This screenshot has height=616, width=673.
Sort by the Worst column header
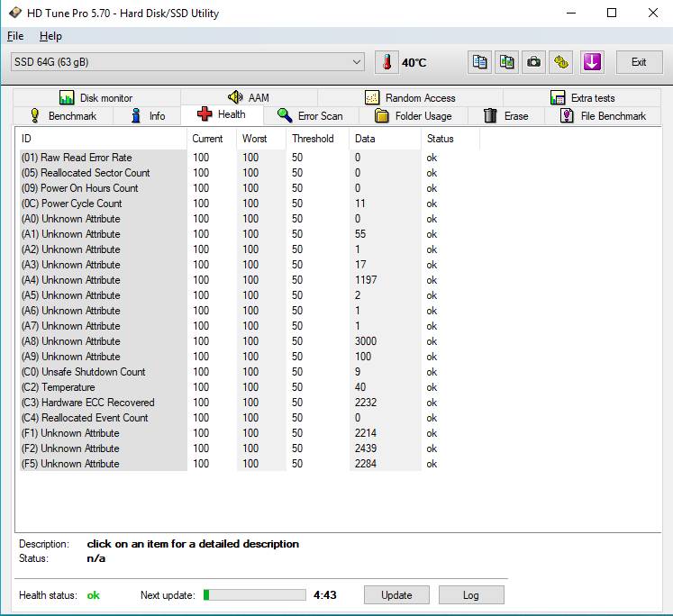[261, 139]
